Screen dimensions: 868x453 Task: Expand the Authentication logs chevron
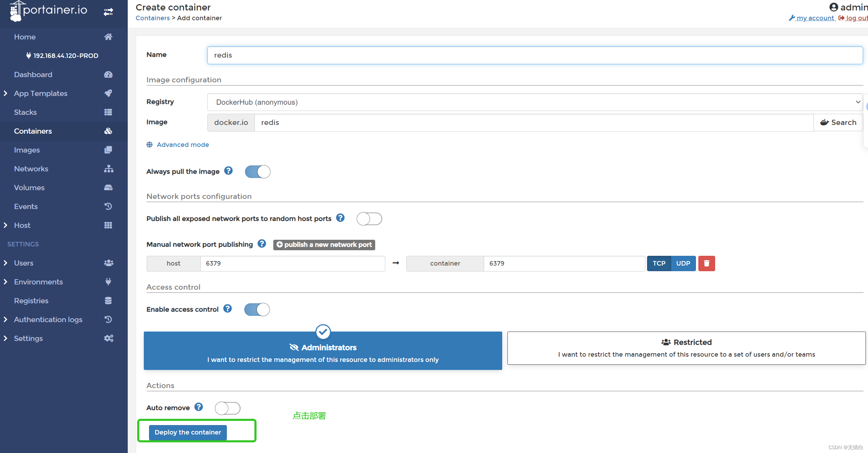click(5, 319)
